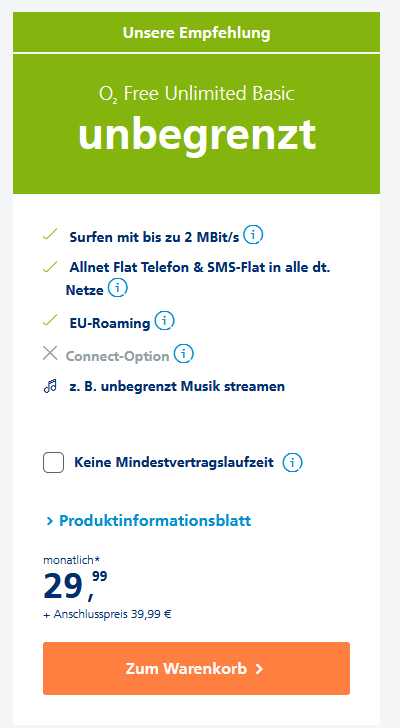Expand Produktinformationsblatt chevron arrow
This screenshot has width=400, height=728.
[x=50, y=521]
